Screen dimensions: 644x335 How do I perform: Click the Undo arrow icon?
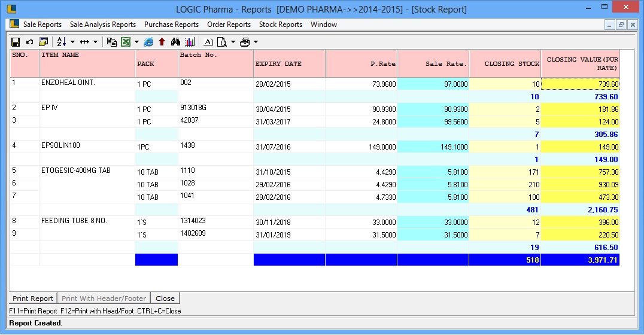coord(29,42)
